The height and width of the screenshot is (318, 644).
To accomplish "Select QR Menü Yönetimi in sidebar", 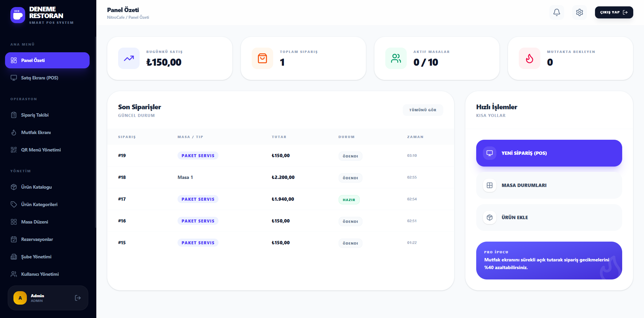I will coord(41,150).
